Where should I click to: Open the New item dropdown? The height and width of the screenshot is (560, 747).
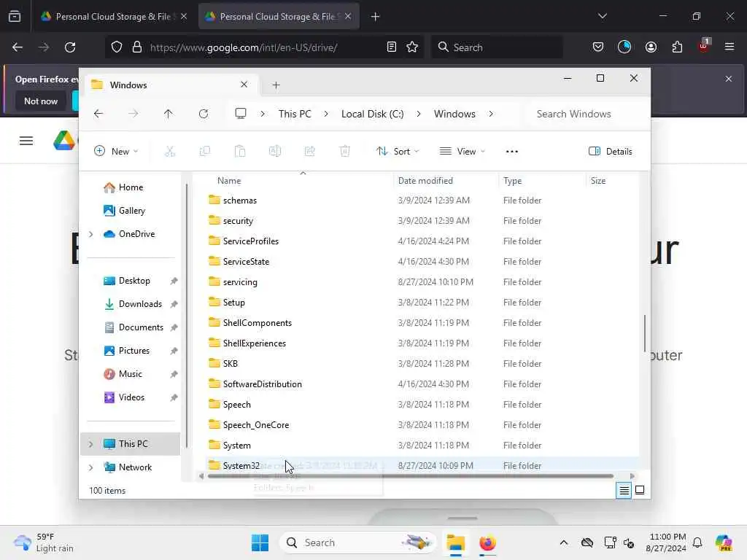click(116, 152)
